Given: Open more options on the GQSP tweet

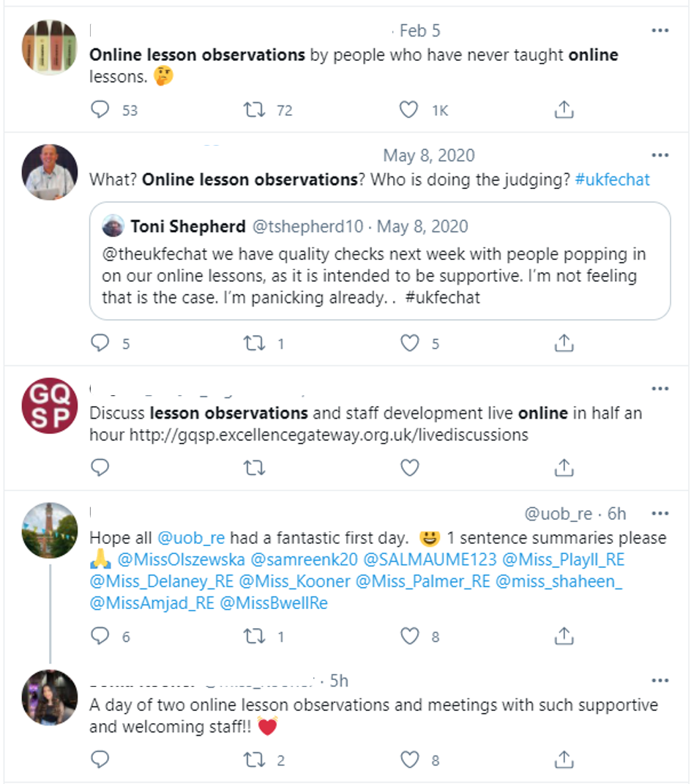Looking at the screenshot, I should 660,389.
